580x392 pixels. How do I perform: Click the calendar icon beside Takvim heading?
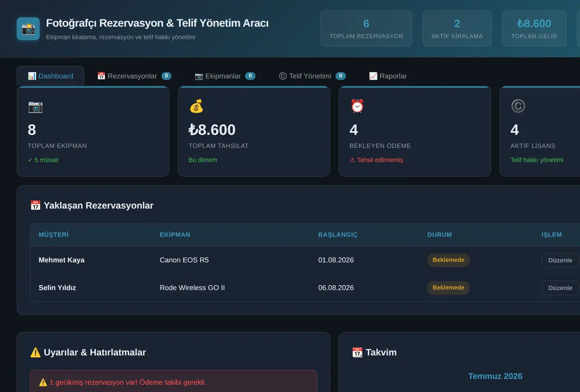pos(357,352)
